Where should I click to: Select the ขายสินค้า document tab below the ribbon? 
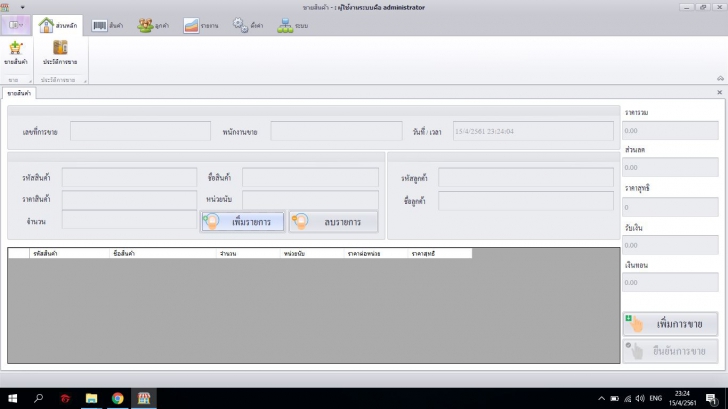19,93
